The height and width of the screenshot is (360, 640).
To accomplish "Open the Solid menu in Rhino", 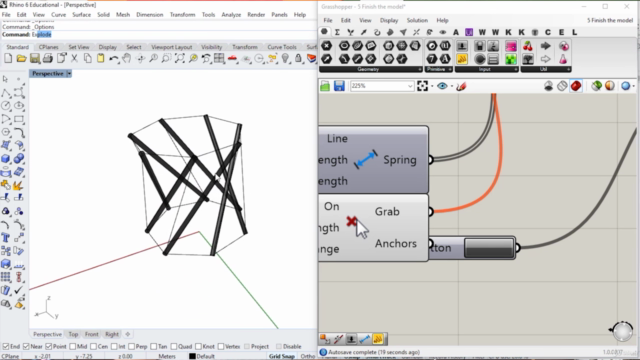I will tap(103, 15).
